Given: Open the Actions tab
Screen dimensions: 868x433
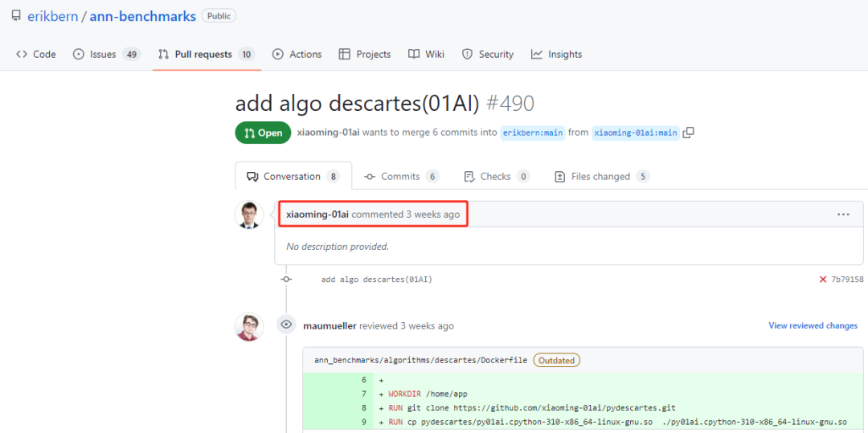Looking at the screenshot, I should [x=297, y=54].
